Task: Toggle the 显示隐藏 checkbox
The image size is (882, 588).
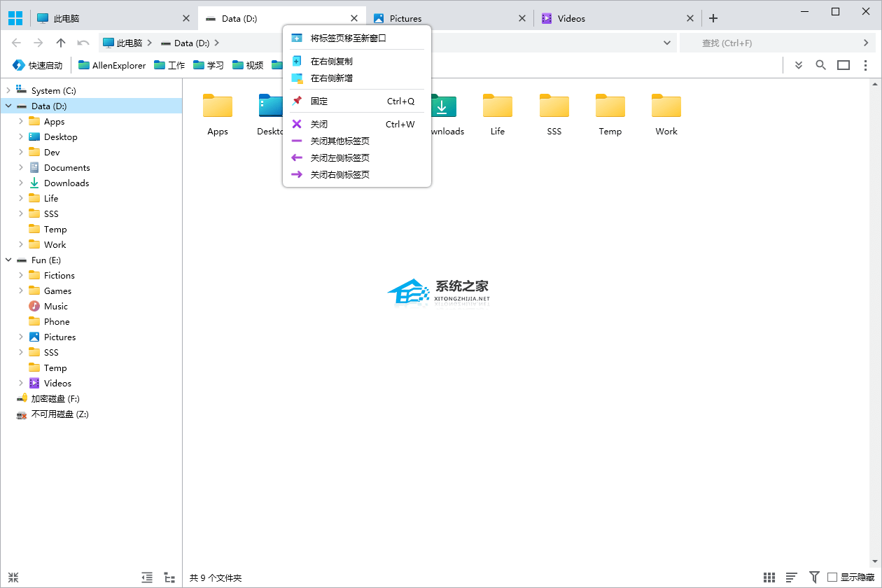Action: tap(832, 577)
